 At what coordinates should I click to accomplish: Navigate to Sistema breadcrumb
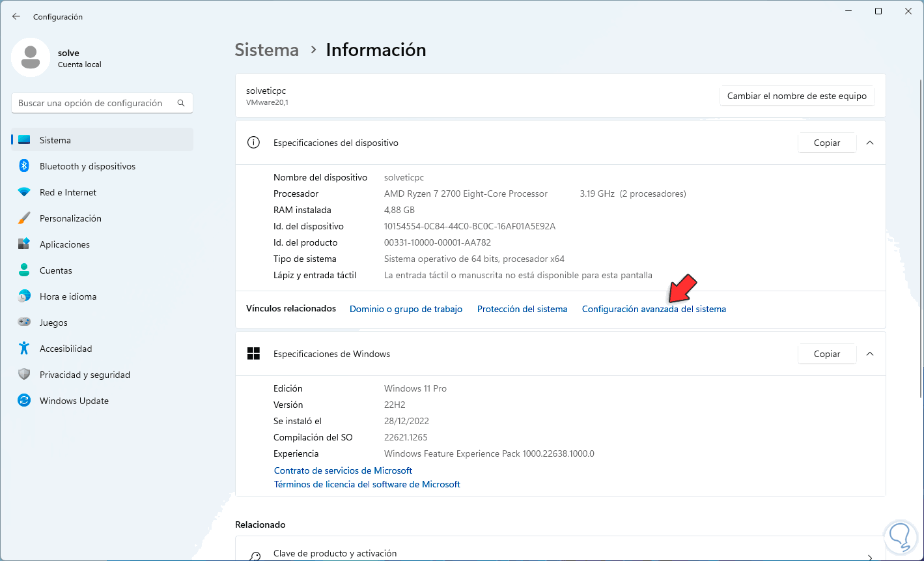pyautogui.click(x=267, y=50)
